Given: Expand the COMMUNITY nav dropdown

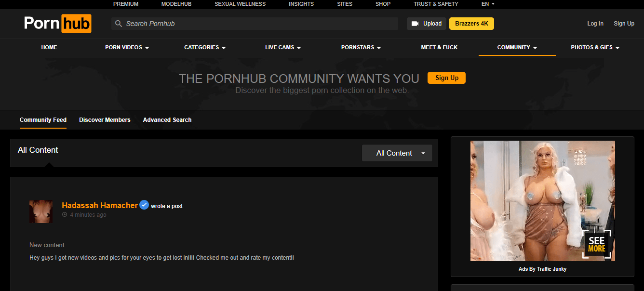Looking at the screenshot, I should point(517,47).
